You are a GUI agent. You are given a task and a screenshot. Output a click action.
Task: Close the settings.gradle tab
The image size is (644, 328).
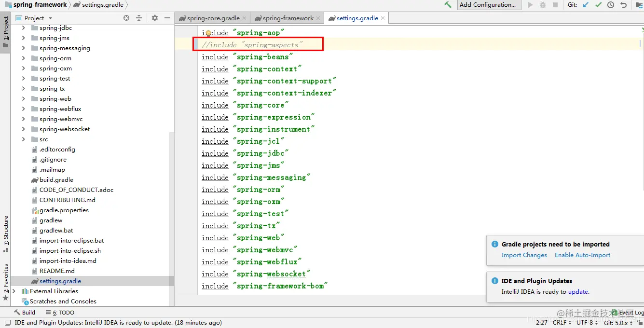tap(383, 18)
